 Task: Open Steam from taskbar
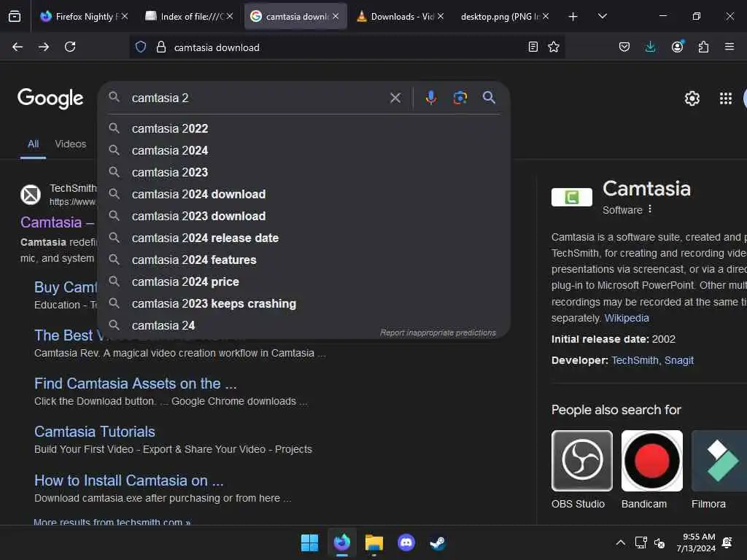point(438,542)
